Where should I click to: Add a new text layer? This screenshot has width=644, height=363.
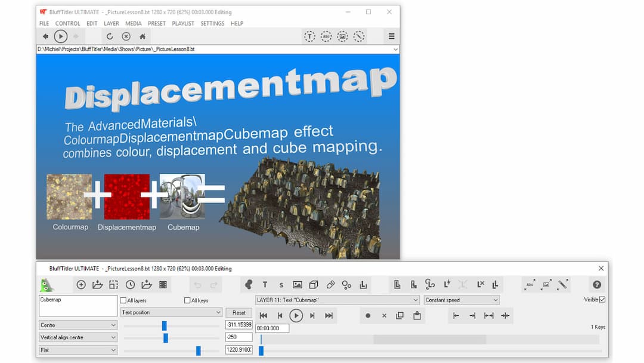pos(265,285)
